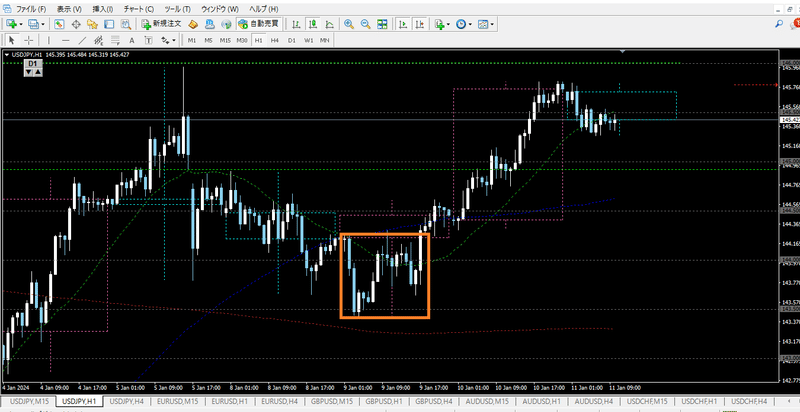The width and height of the screenshot is (800, 412).
Task: Click the D1 indicator down arrow
Action: [x=29, y=72]
